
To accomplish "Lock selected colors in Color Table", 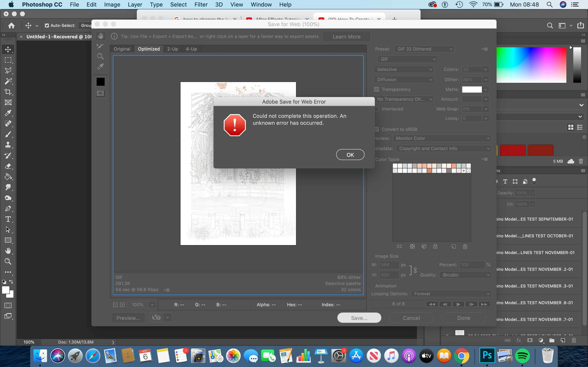I will (x=435, y=247).
